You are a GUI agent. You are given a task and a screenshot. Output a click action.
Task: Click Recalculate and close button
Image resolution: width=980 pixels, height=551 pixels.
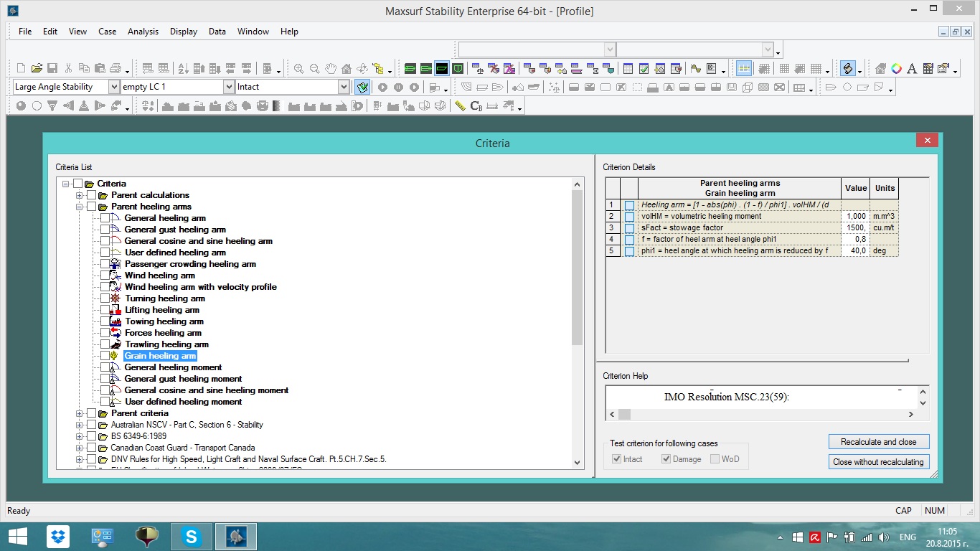[878, 442]
